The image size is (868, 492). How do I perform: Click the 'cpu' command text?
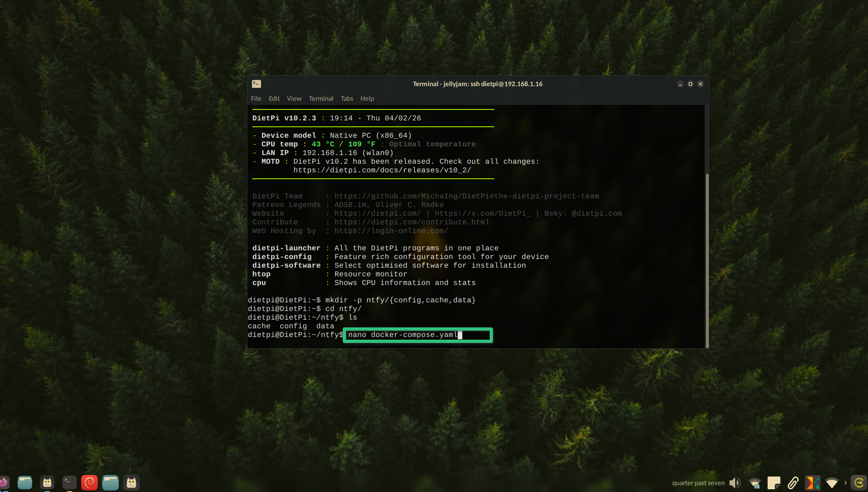tap(259, 283)
